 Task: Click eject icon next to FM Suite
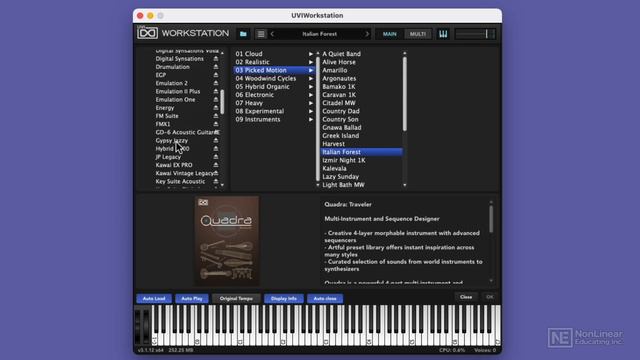(x=216, y=116)
